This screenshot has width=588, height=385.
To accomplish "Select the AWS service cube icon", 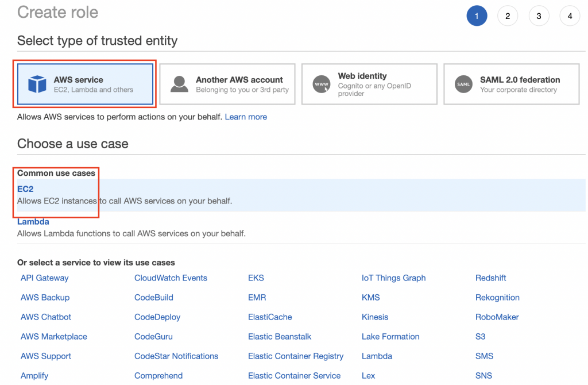I will pos(37,84).
